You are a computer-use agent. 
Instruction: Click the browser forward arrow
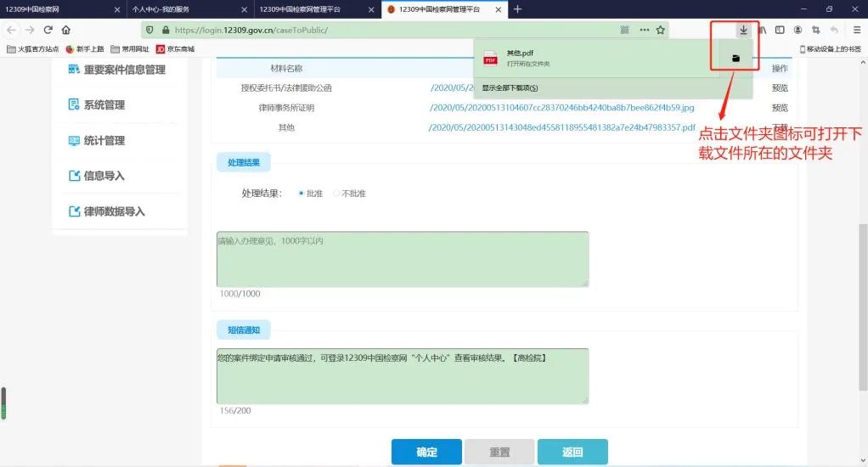coord(30,30)
